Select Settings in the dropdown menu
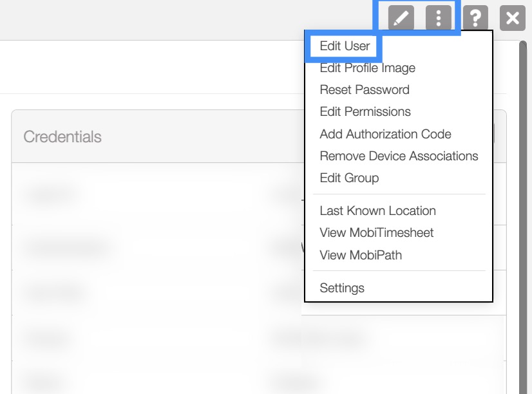This screenshot has width=532, height=394. (x=342, y=288)
